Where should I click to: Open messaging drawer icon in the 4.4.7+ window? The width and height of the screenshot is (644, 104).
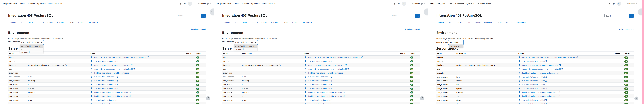pos(184,4)
